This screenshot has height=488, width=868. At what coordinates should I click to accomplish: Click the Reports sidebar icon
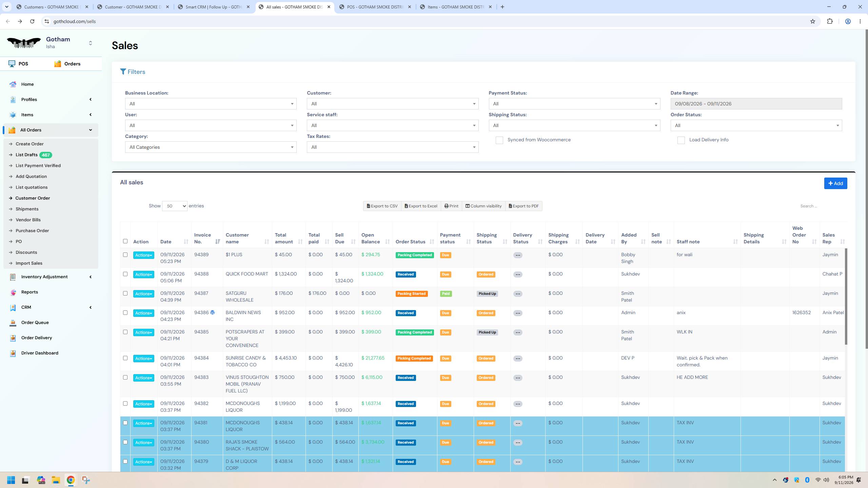point(13,292)
